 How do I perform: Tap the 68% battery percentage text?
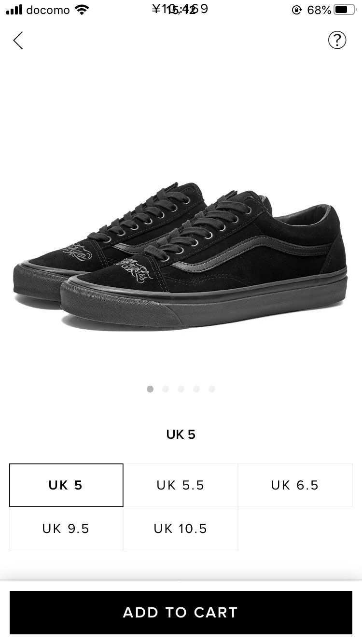pyautogui.click(x=319, y=10)
